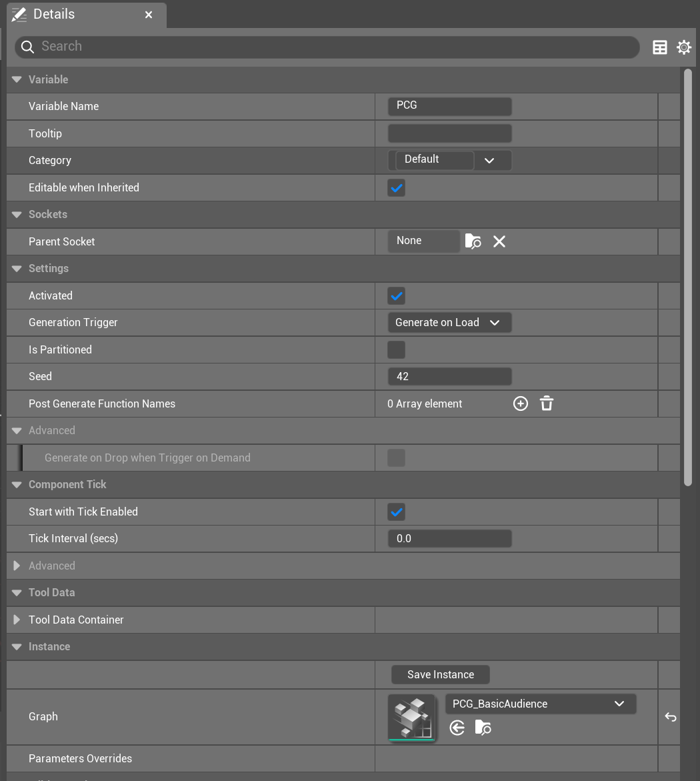Collapse the Settings section
The height and width of the screenshot is (781, 700).
pyautogui.click(x=17, y=269)
